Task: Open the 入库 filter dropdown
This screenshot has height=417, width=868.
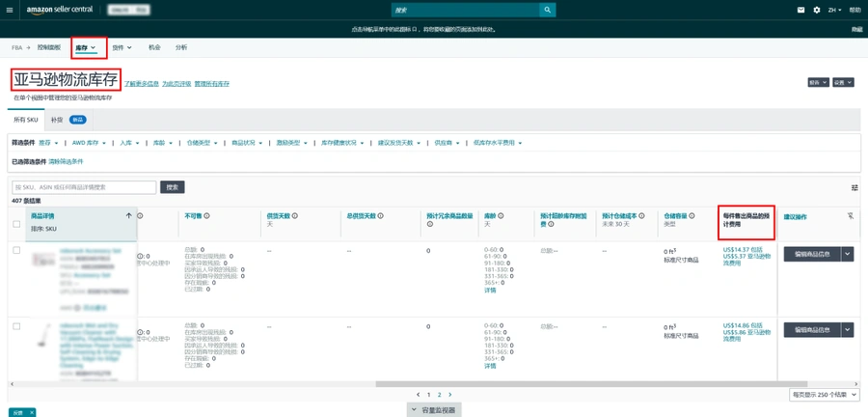Action: pos(129,143)
